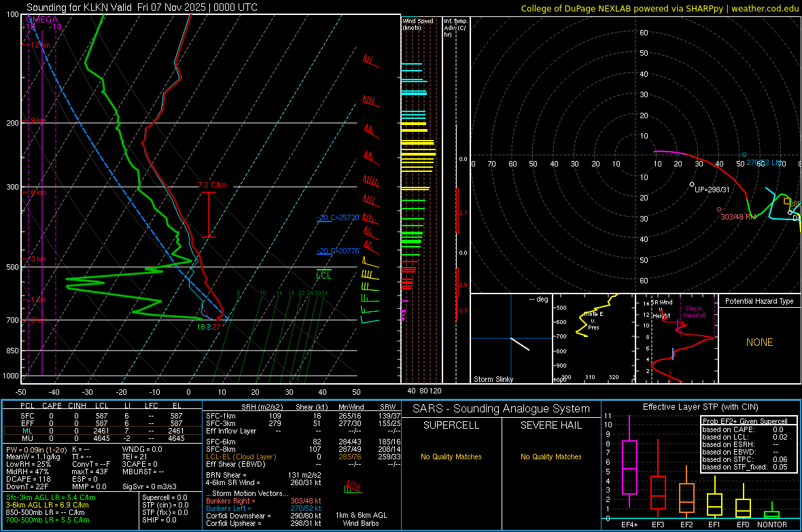The height and width of the screenshot is (532, 802).
Task: Click the 'MeanW = 1.1g/kg' value
Action: 33,457
